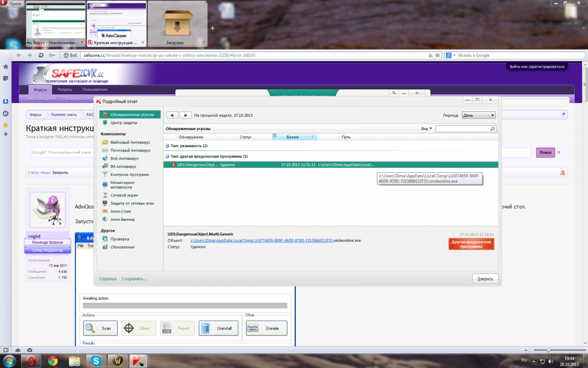Click the Сохранить... link
Image resolution: width=588 pixels, height=368 pixels.
[x=134, y=279]
